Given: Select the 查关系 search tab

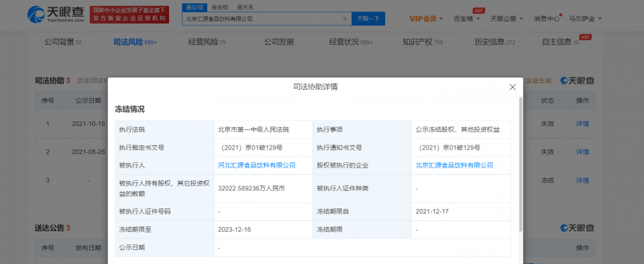Looking at the screenshot, I should [x=245, y=7].
